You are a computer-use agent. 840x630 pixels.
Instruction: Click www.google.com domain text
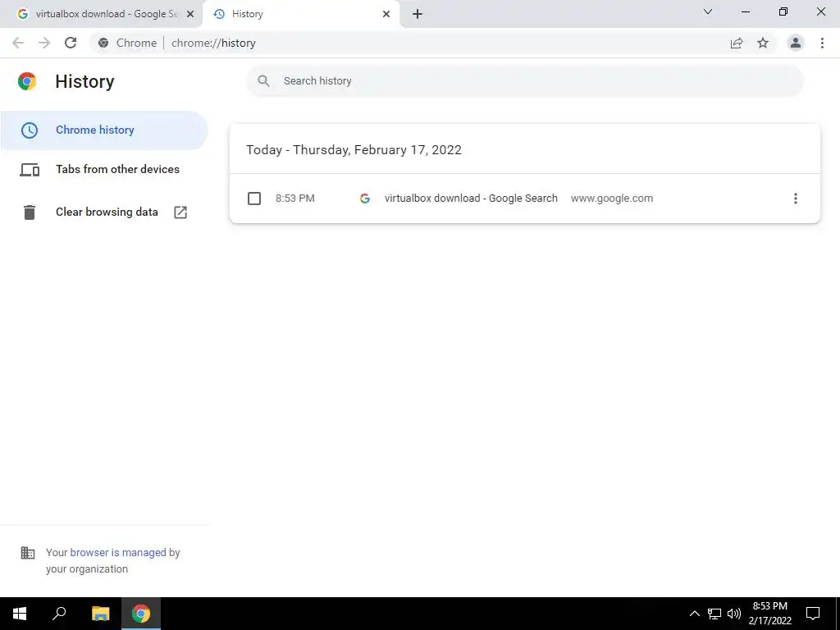612,199
